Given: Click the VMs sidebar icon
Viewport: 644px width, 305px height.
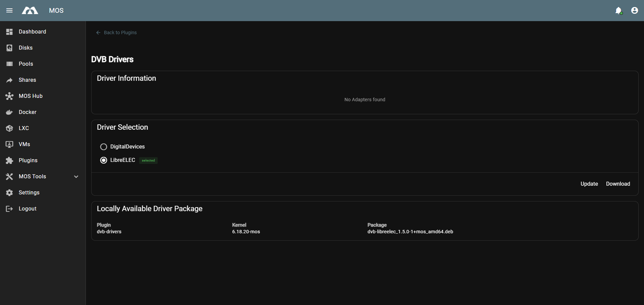Looking at the screenshot, I should point(9,144).
